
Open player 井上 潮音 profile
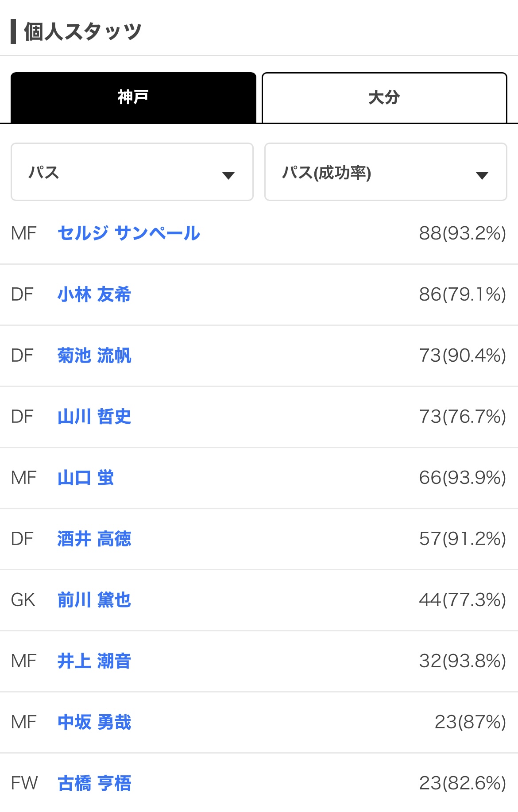[x=94, y=661]
